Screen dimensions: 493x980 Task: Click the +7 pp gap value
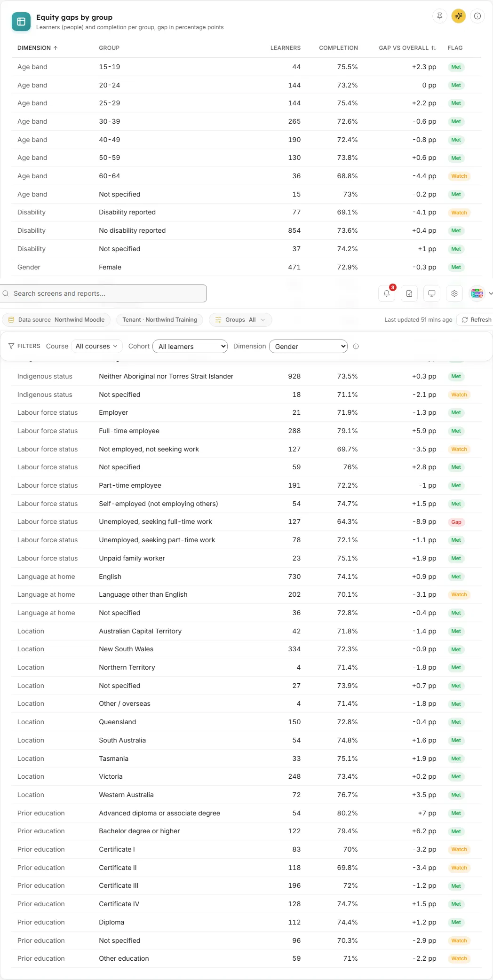[x=427, y=813]
